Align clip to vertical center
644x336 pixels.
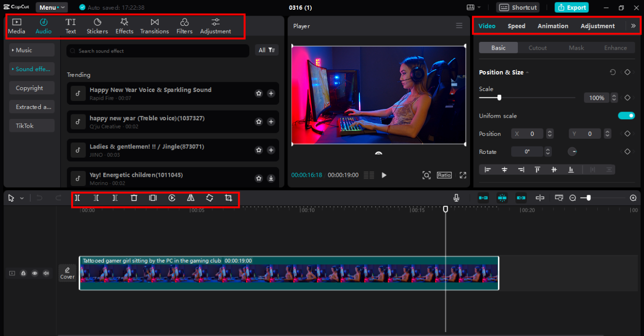coord(554,169)
